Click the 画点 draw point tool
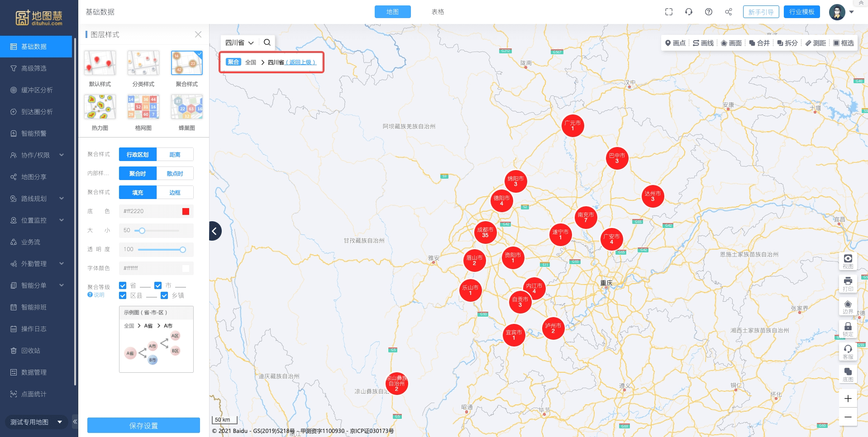This screenshot has width=868, height=437. tap(675, 43)
